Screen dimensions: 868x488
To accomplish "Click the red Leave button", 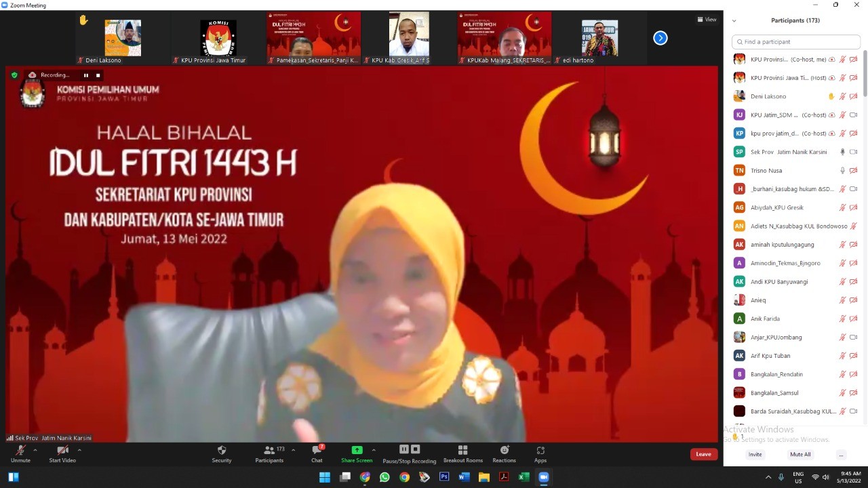I will point(703,454).
